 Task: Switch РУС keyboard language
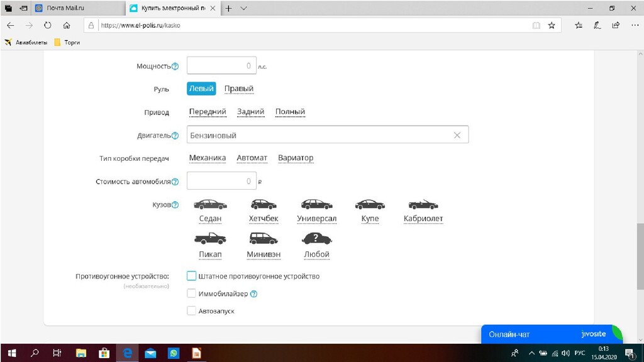coord(579,353)
